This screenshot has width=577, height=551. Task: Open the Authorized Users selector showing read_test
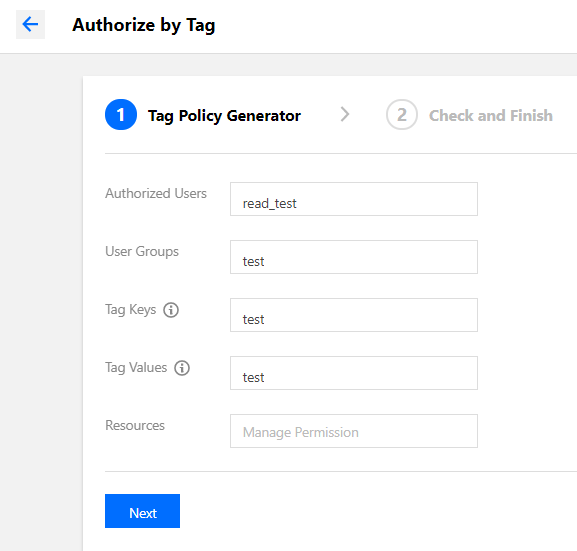coord(354,199)
